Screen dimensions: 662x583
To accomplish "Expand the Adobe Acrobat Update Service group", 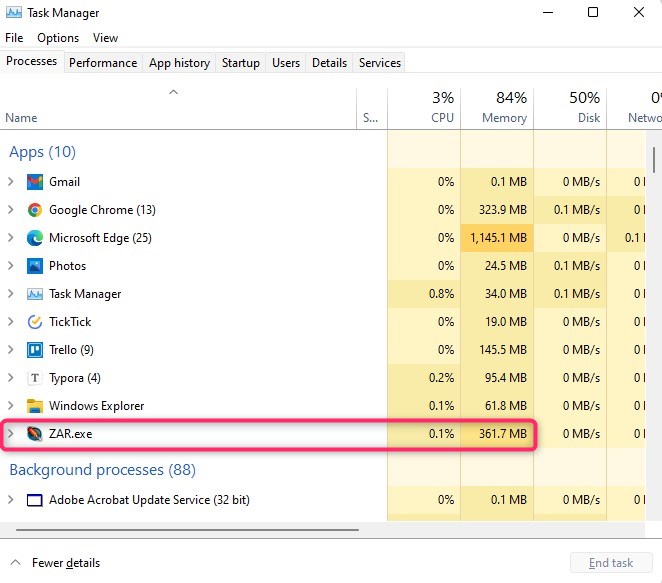I will pos(11,500).
